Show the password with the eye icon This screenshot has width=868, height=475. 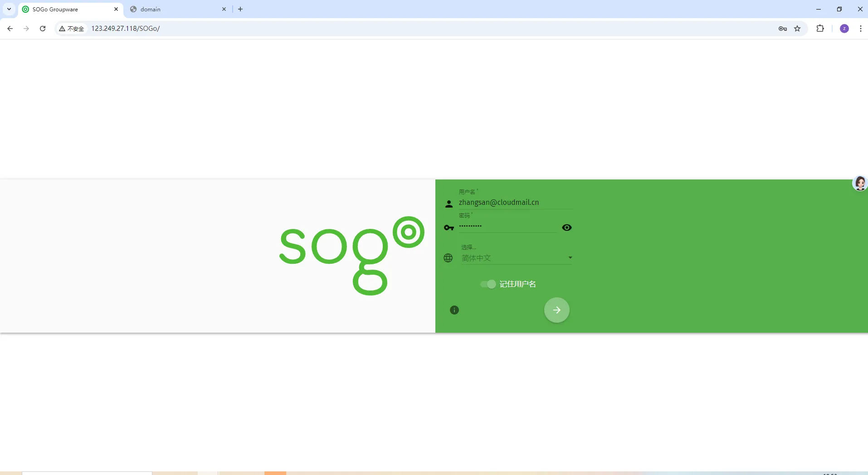(567, 228)
